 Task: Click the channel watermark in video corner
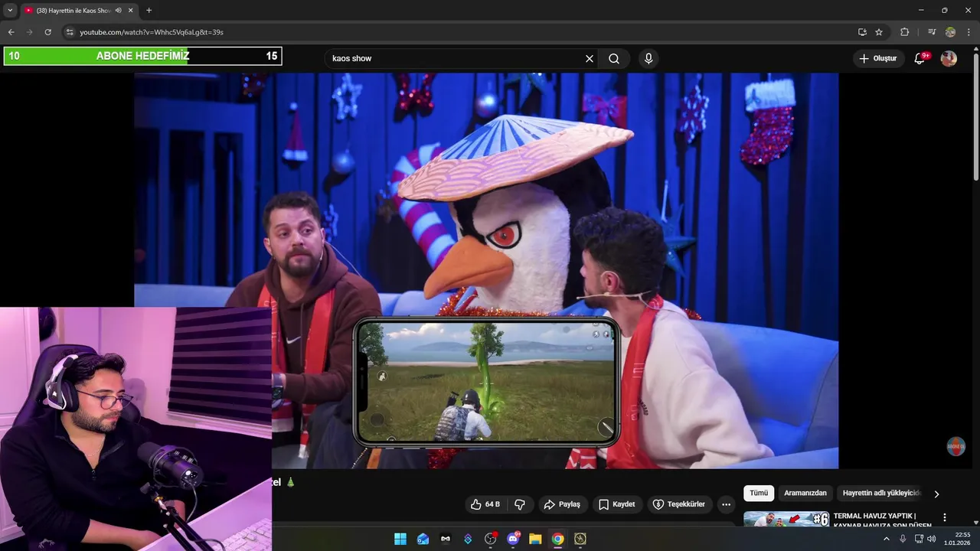click(955, 446)
